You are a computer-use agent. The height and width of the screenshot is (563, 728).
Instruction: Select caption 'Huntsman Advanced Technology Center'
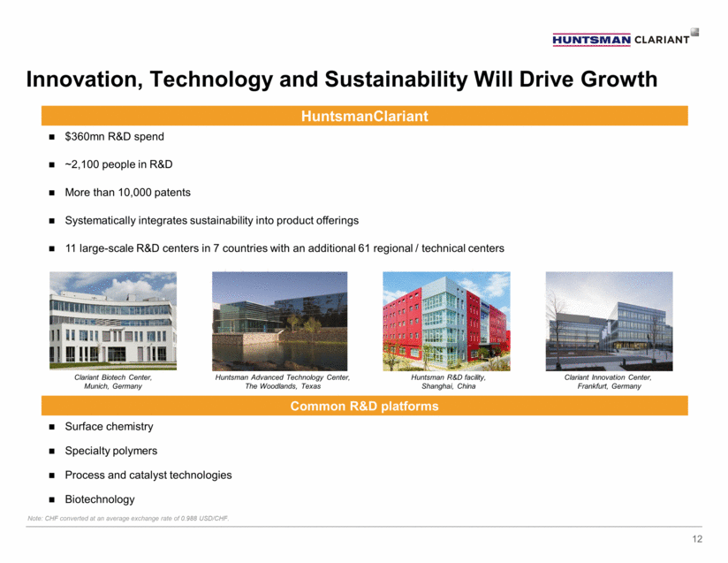click(283, 382)
